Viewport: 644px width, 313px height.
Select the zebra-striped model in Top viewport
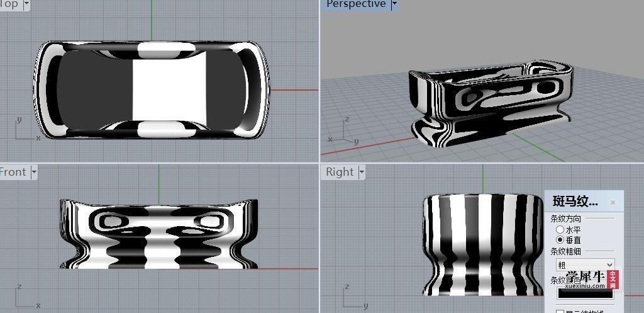(152, 89)
